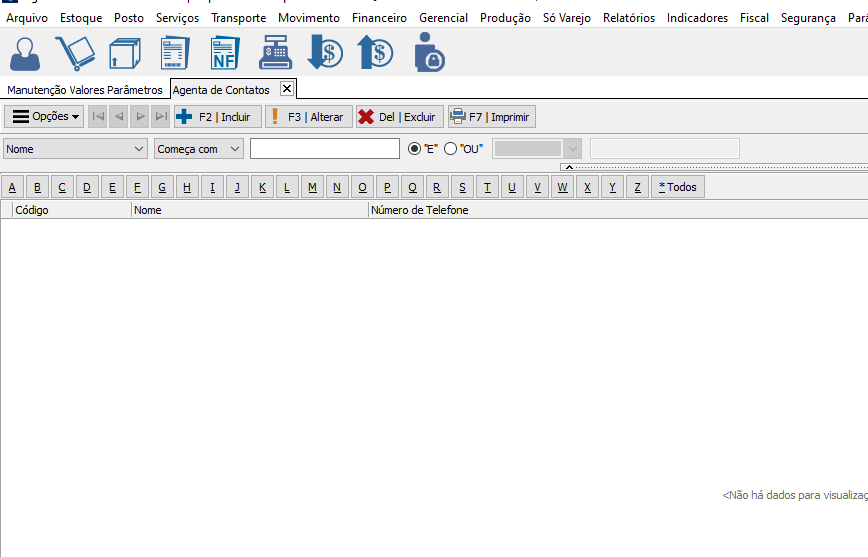Click F2 | Incluir button
This screenshot has width=868, height=557.
coord(217,117)
